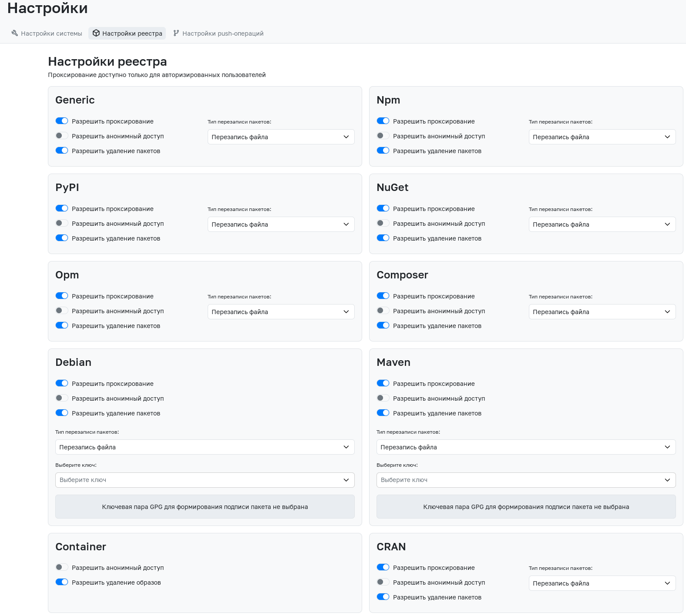Image resolution: width=686 pixels, height=616 pixels.
Task: Open the Настройки системы tab
Action: [47, 33]
